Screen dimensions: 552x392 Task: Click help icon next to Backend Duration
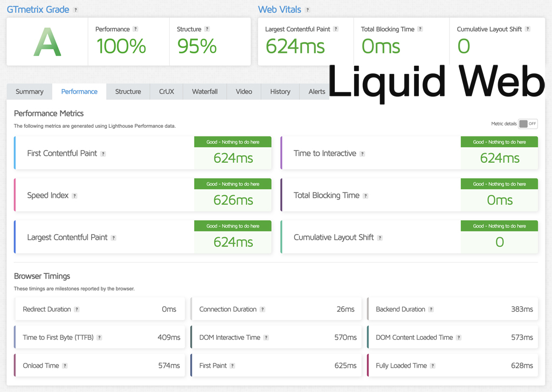click(x=431, y=310)
